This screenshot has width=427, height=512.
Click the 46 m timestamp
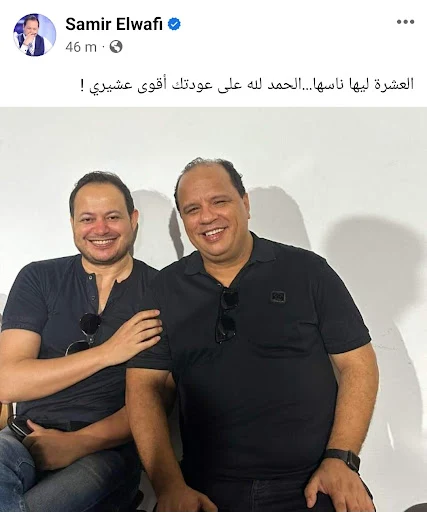(81, 47)
